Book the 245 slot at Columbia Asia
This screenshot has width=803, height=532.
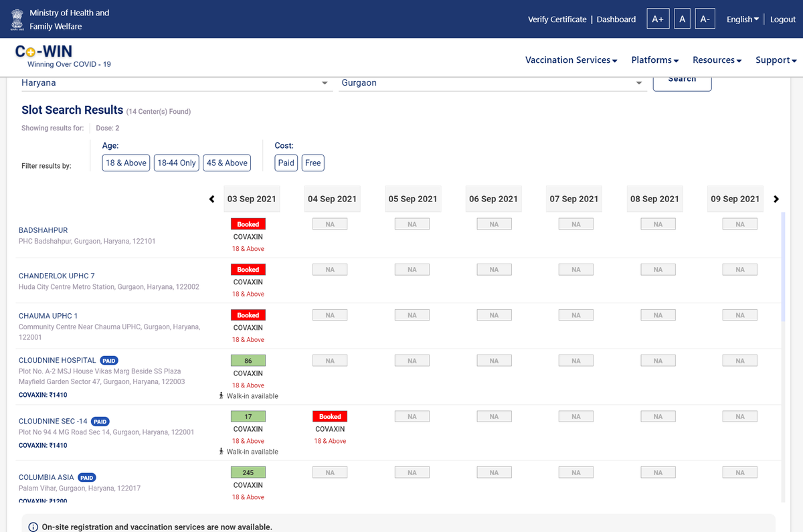click(248, 472)
